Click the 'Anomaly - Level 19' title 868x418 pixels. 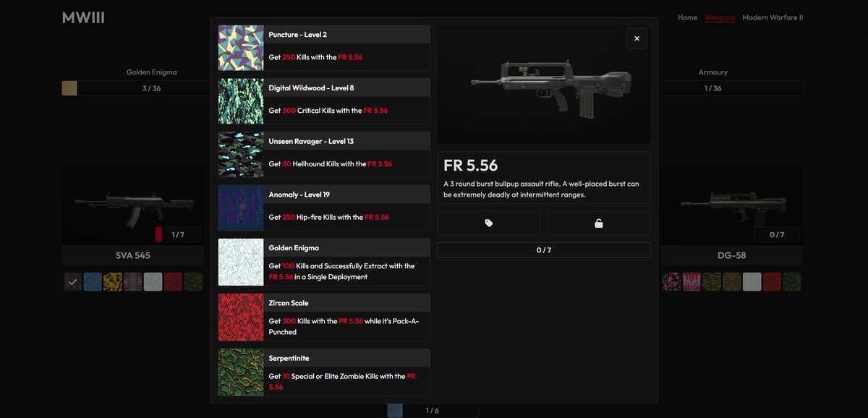point(300,195)
